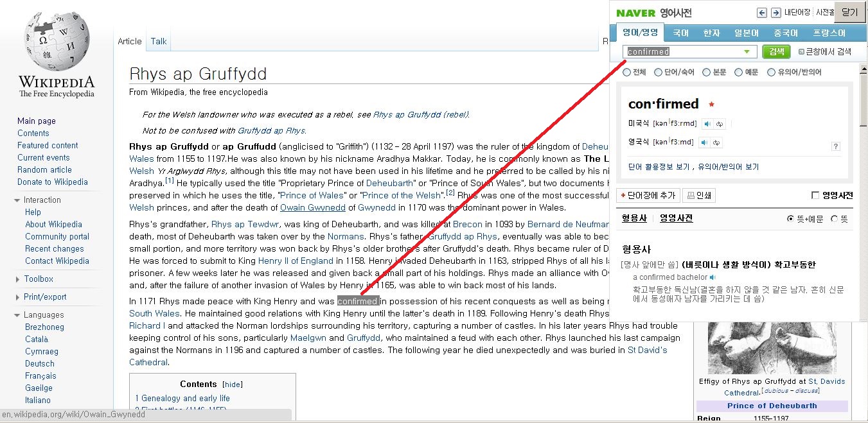Click the 인쇄 print button
Image resolution: width=868 pixels, height=423 pixels.
(698, 196)
